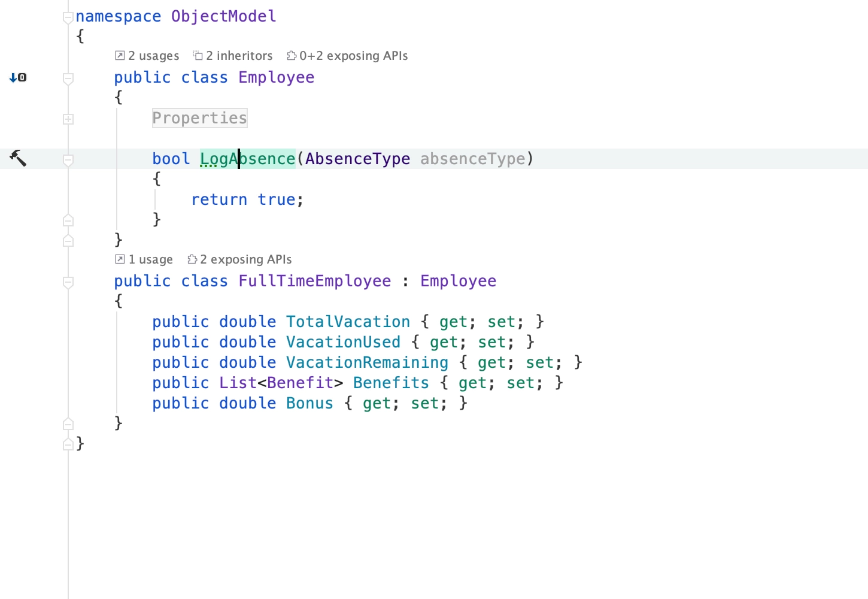Click the Employee class name declaration
This screenshot has width=868, height=599.
[276, 77]
